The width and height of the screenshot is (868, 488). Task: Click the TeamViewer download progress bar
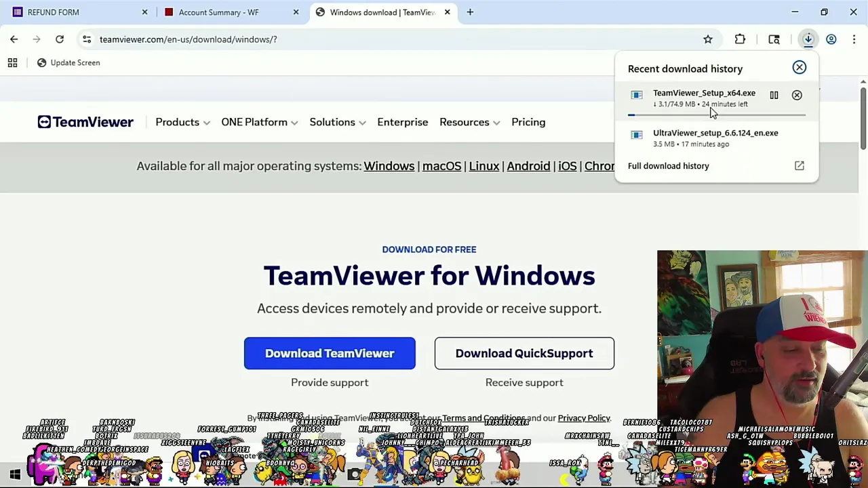pyautogui.click(x=717, y=115)
